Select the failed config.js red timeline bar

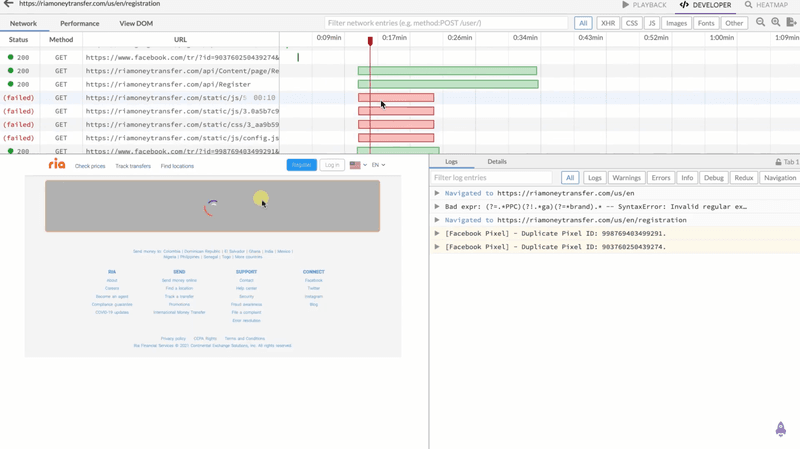pos(396,138)
